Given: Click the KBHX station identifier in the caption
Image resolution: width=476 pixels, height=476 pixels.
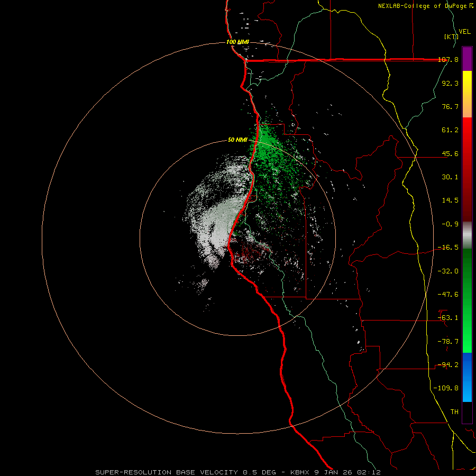Looking at the screenshot, I should (300, 472).
